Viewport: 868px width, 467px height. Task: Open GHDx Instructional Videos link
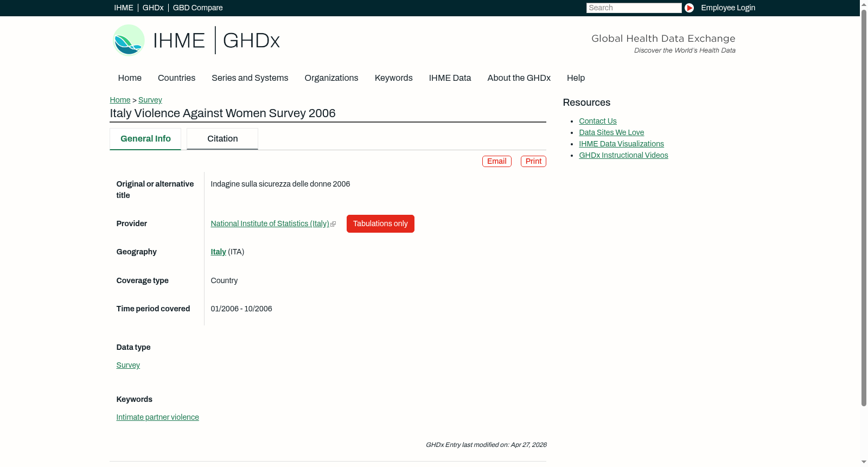(x=623, y=155)
